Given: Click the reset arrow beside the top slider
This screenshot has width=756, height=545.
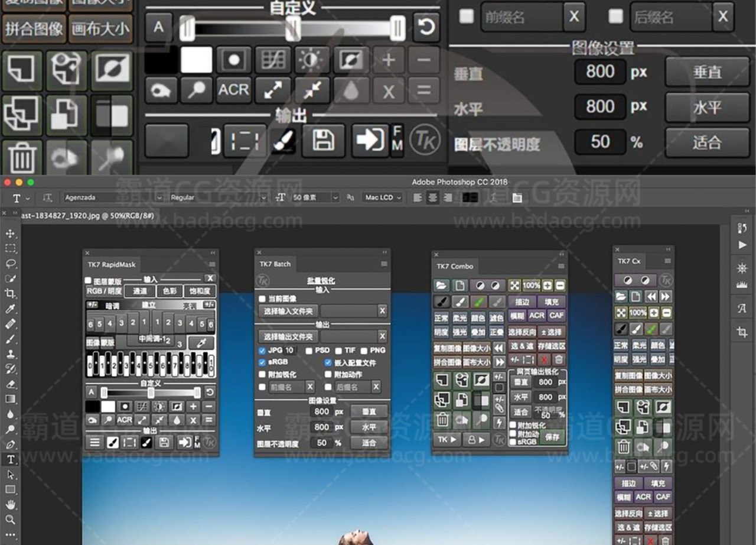Looking at the screenshot, I should pos(426,27).
